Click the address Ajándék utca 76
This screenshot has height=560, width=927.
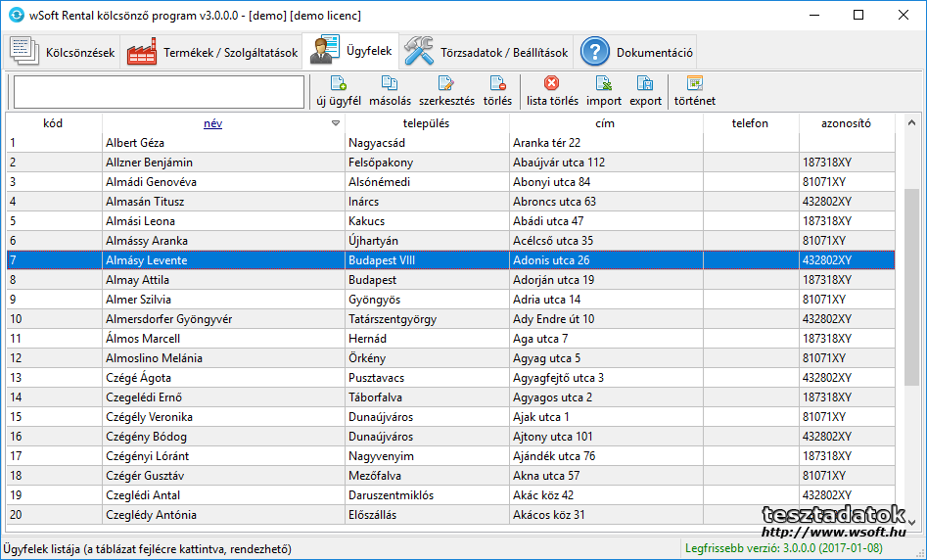point(554,456)
